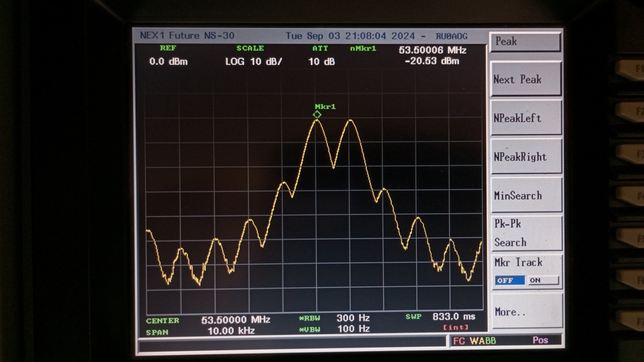Choose the NPeakLeft softkey
Viewport: 644px width, 362px height.
526,118
